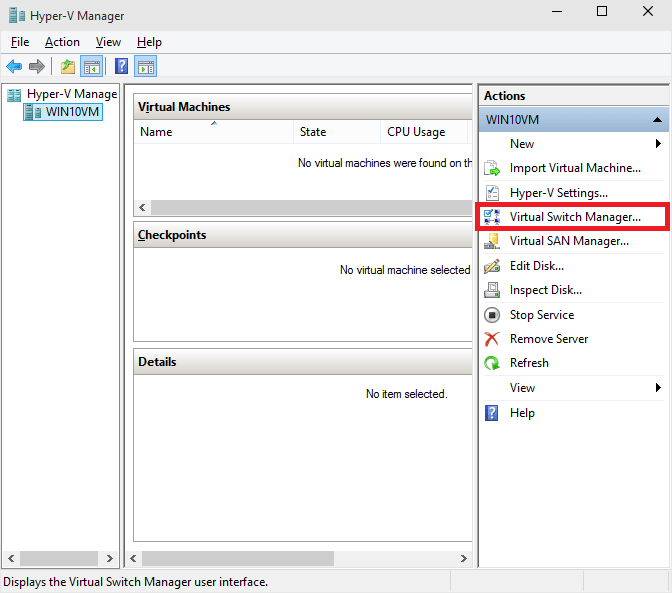Image resolution: width=672 pixels, height=593 pixels.
Task: Click the WIN10VM server icon in the tree
Action: click(x=33, y=112)
